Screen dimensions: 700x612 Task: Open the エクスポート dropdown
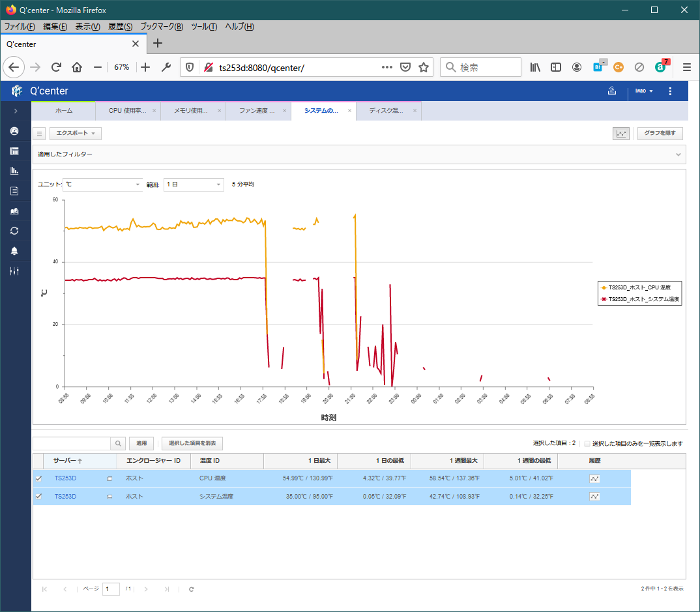[76, 134]
